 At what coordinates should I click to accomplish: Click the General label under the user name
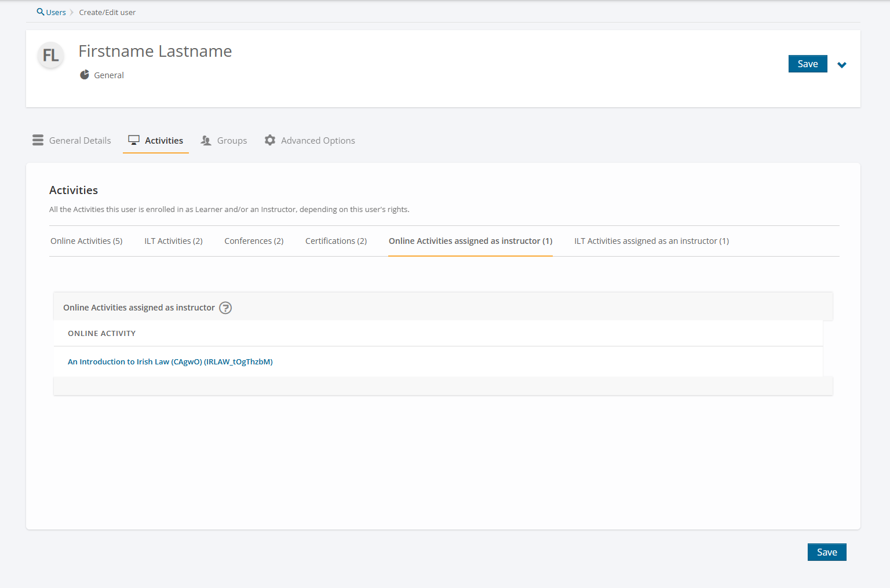pos(109,75)
